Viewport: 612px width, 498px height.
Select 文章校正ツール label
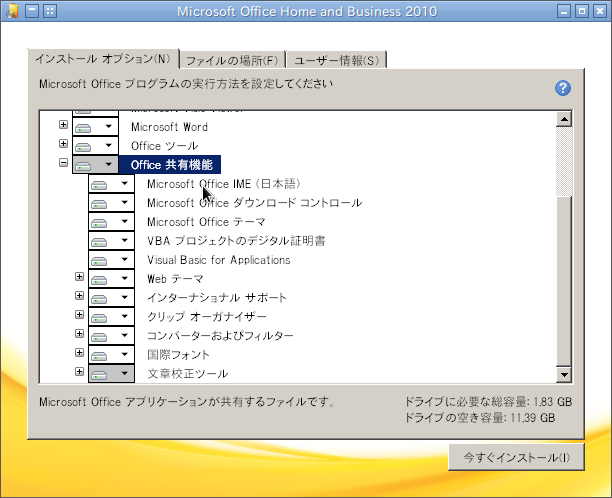(188, 374)
